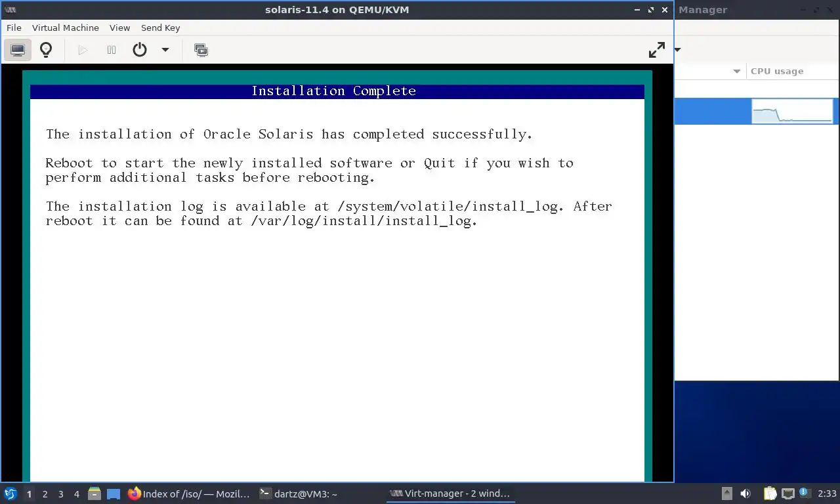Click the Run virtual machine button

[x=83, y=50]
